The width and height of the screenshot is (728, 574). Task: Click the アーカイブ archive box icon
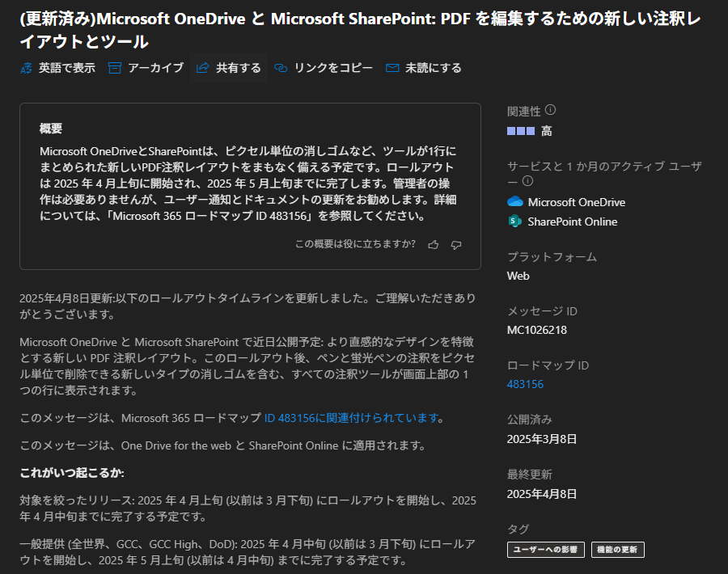click(115, 68)
